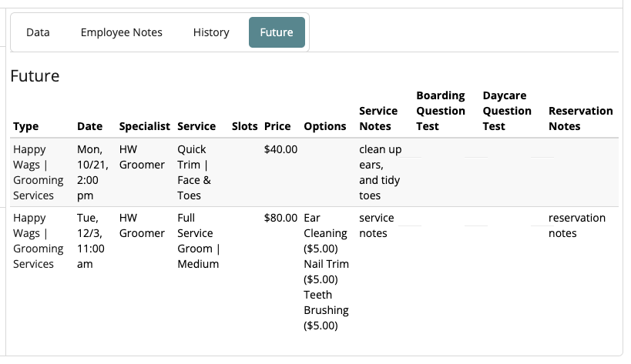Select the Mon, 10/21, 2:00 pm date cell
The image size is (631, 364).
92,172
